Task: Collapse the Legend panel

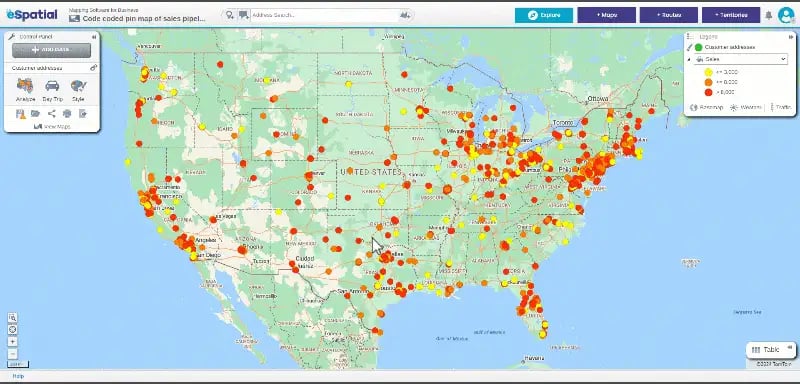Action: (x=791, y=37)
